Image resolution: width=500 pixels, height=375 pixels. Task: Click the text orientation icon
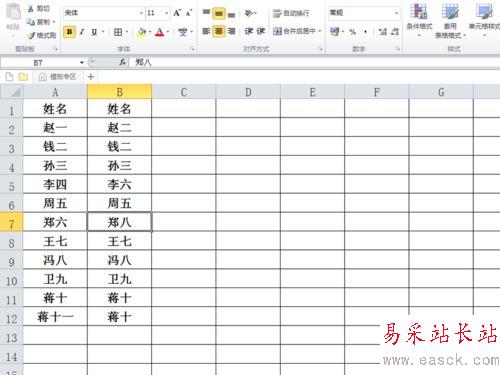[249, 13]
